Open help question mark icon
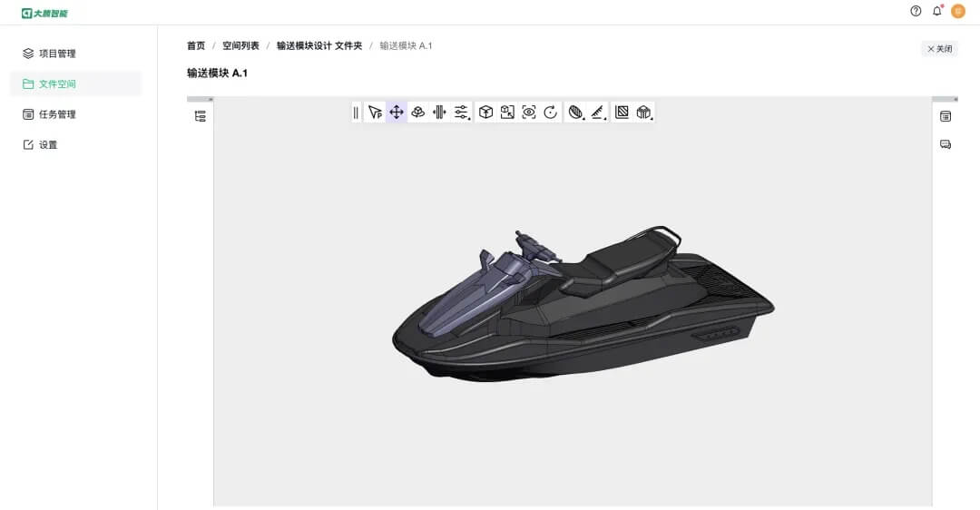Viewport: 980px width, 510px height. (916, 11)
